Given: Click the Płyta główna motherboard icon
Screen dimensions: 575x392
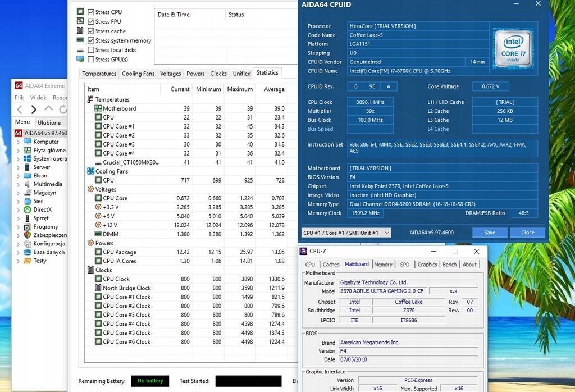Looking at the screenshot, I should pyautogui.click(x=28, y=150).
